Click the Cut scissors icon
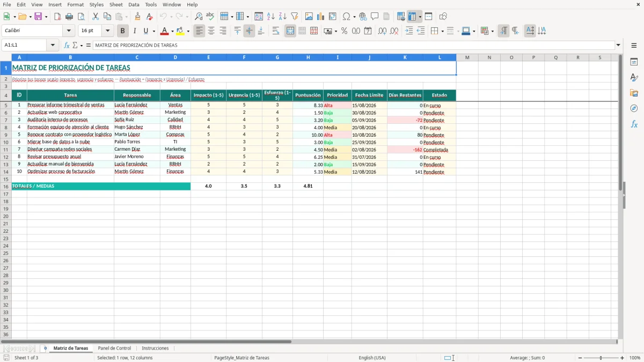 96,17
